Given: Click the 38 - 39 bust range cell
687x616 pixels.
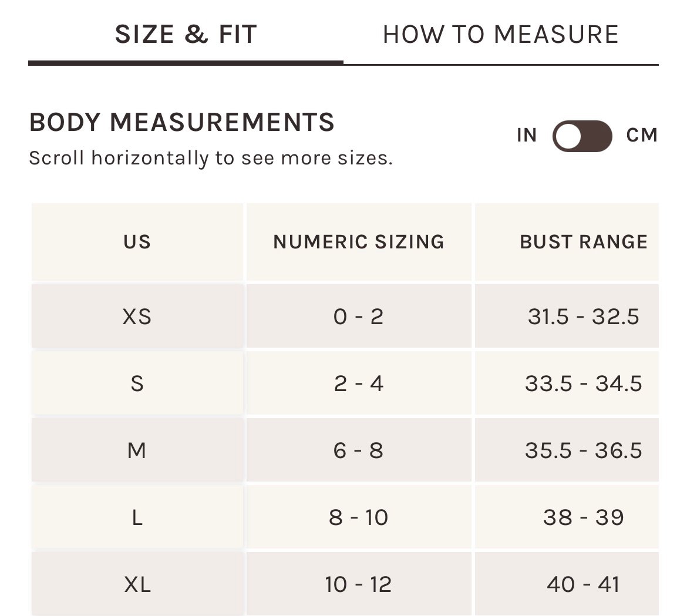Looking at the screenshot, I should pyautogui.click(x=583, y=518).
